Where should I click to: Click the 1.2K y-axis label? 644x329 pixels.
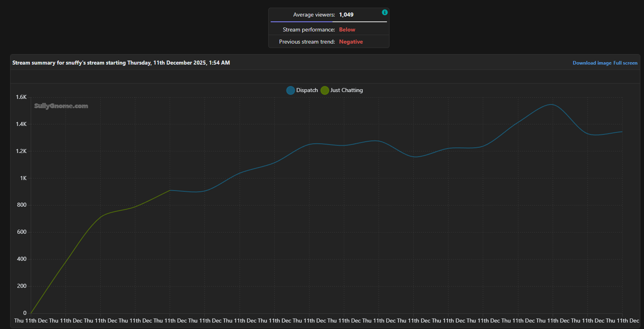[x=21, y=151]
